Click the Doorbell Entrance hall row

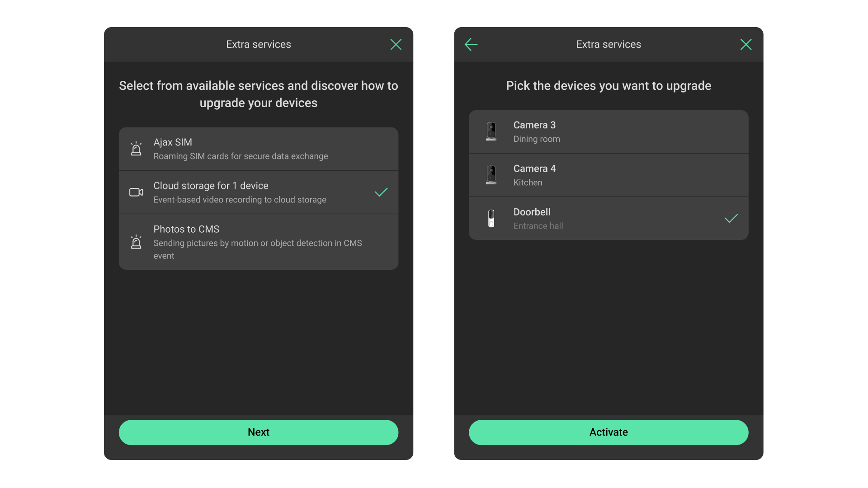pos(609,218)
